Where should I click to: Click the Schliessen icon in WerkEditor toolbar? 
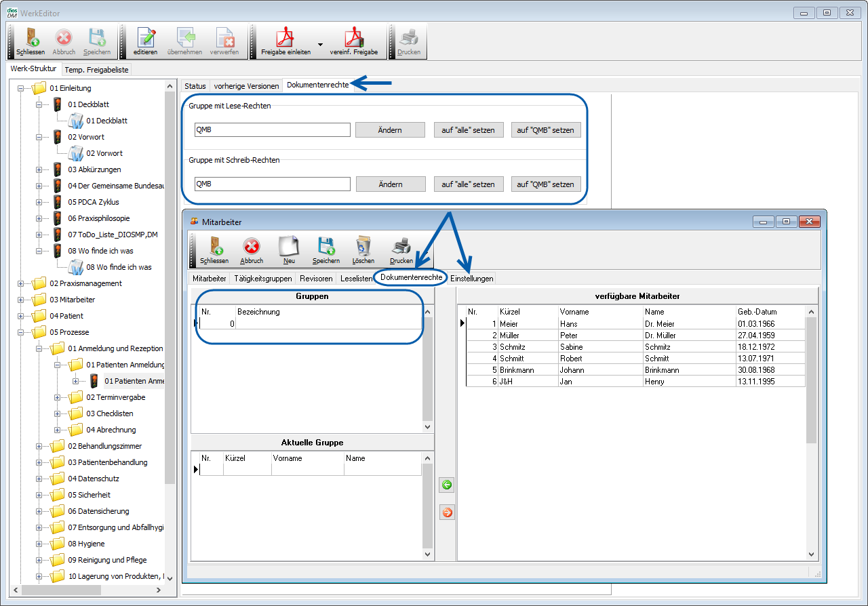pos(30,38)
